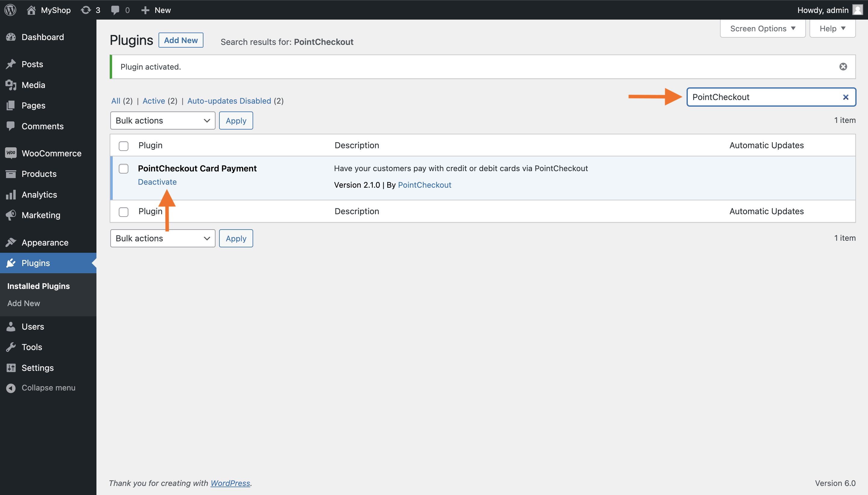Open Howdy, admin account menu
The height and width of the screenshot is (495, 868).
830,10
